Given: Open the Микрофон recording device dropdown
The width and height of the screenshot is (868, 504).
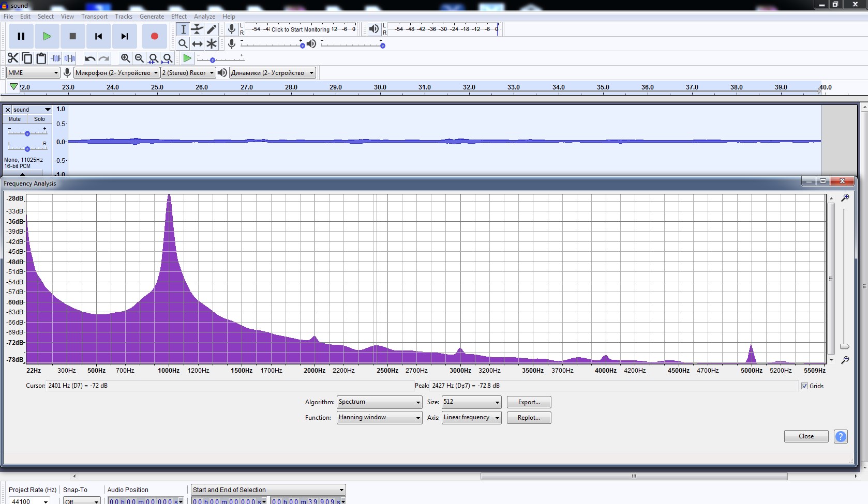Looking at the screenshot, I should coord(116,73).
